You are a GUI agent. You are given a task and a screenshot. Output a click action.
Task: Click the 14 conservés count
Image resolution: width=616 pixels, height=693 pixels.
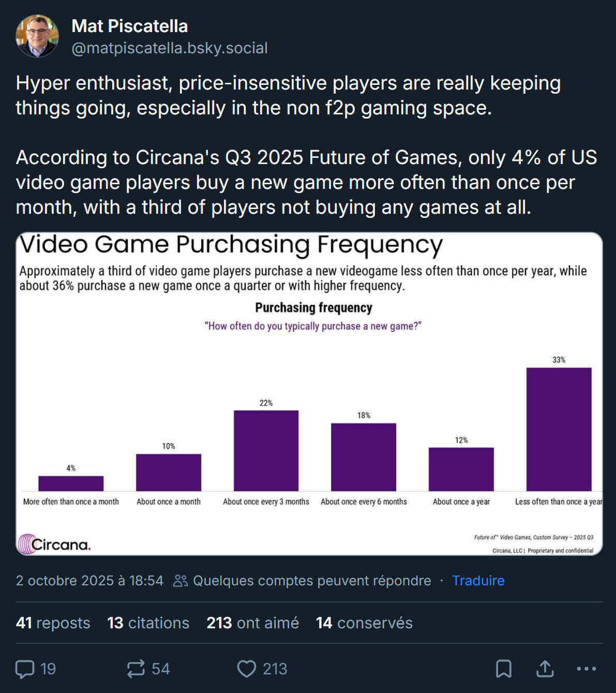(x=364, y=623)
